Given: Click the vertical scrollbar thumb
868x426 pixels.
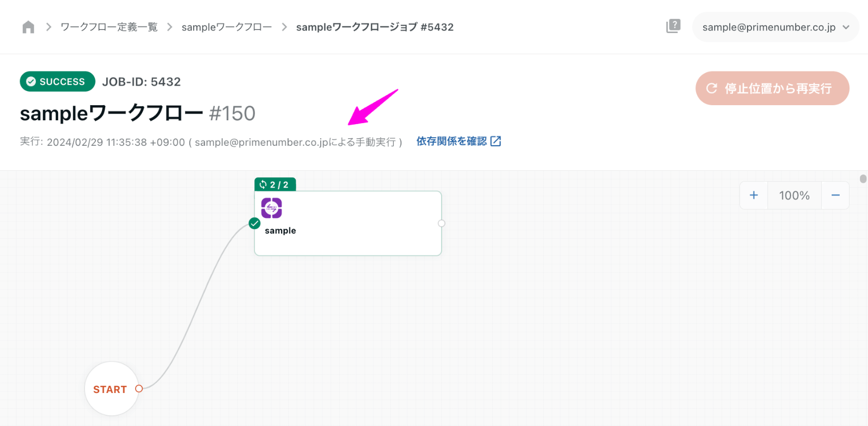Looking at the screenshot, I should [863, 179].
